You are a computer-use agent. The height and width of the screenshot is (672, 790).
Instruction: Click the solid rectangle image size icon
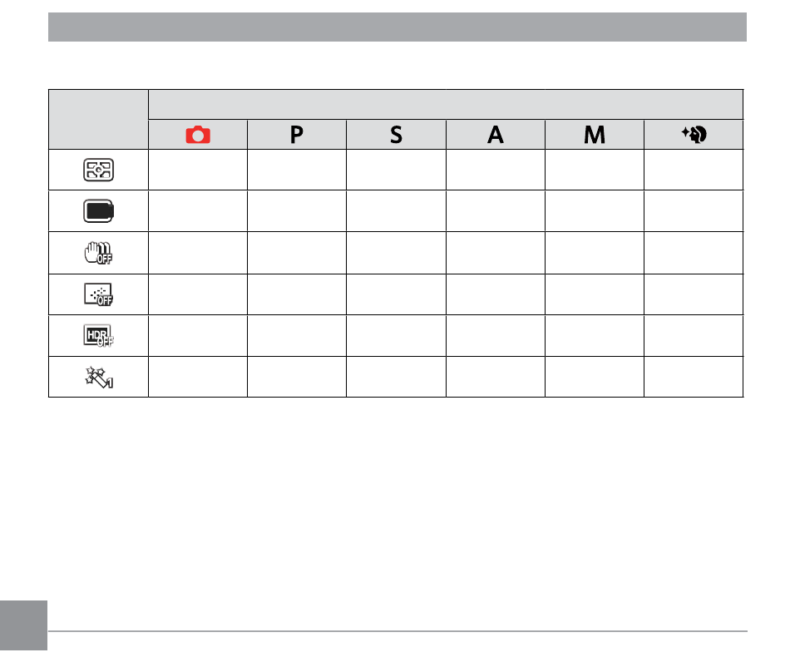[98, 211]
